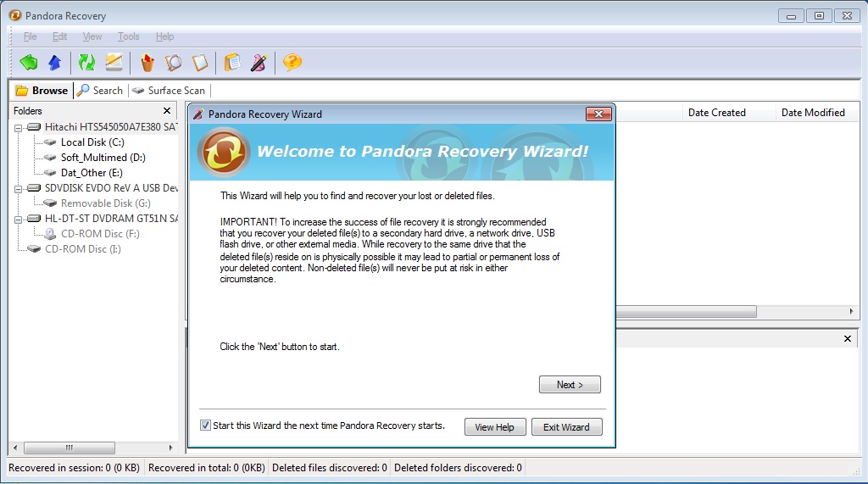
Task: Click the CD-ROM Disc (I:) drive icon
Action: (x=34, y=248)
